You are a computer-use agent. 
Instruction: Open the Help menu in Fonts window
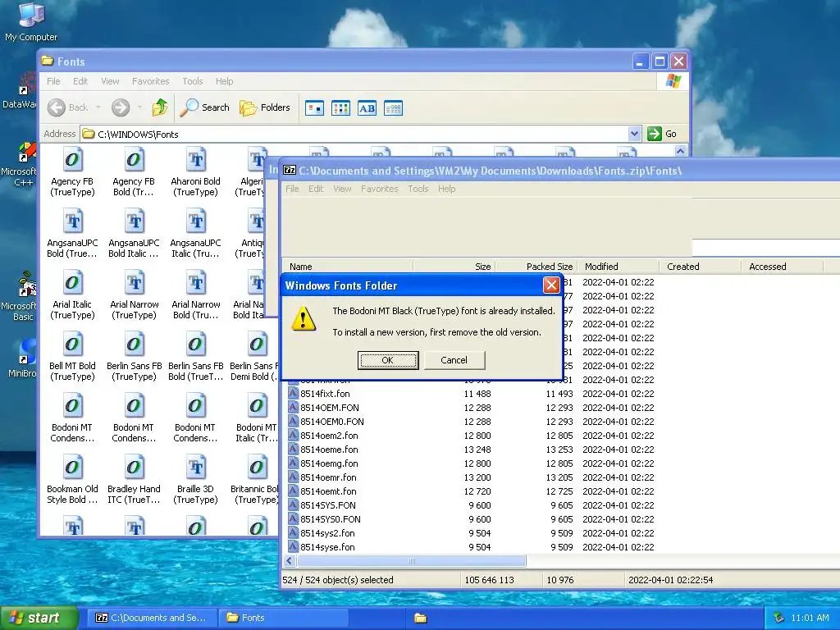(225, 81)
